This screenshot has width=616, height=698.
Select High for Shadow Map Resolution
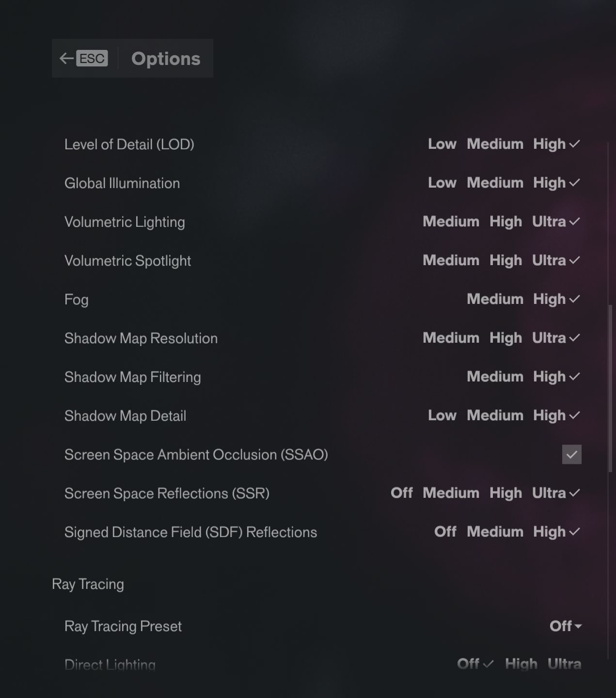point(505,338)
